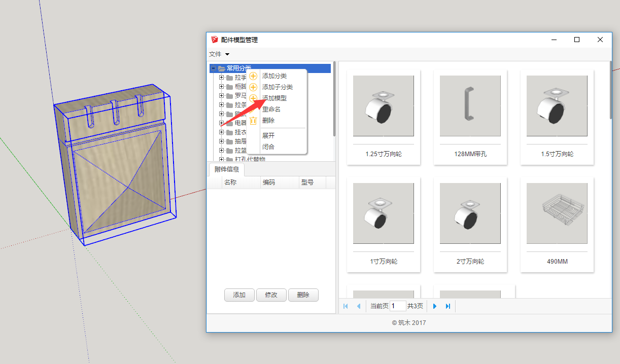Select the 128MM带孔 handle thumbnail
620x364 pixels.
pyautogui.click(x=470, y=106)
